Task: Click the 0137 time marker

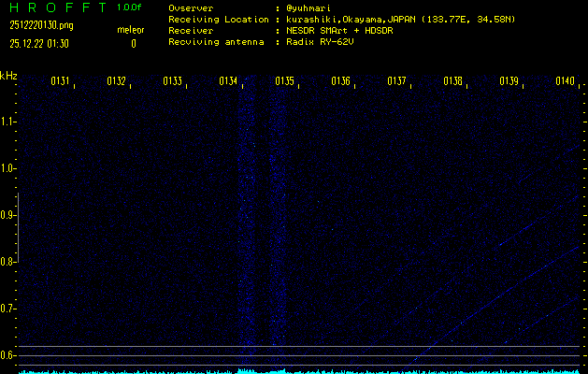Action: click(397, 81)
